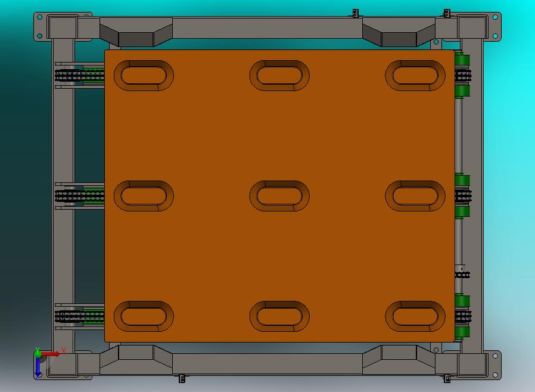The image size is (535, 392).
Task: Select the top-left oblong slot in the pallet
Action: tap(144, 76)
